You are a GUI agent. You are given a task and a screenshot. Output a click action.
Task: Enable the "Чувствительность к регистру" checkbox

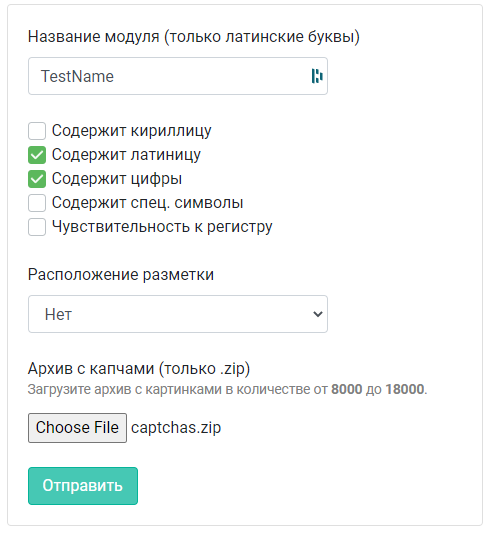click(37, 227)
